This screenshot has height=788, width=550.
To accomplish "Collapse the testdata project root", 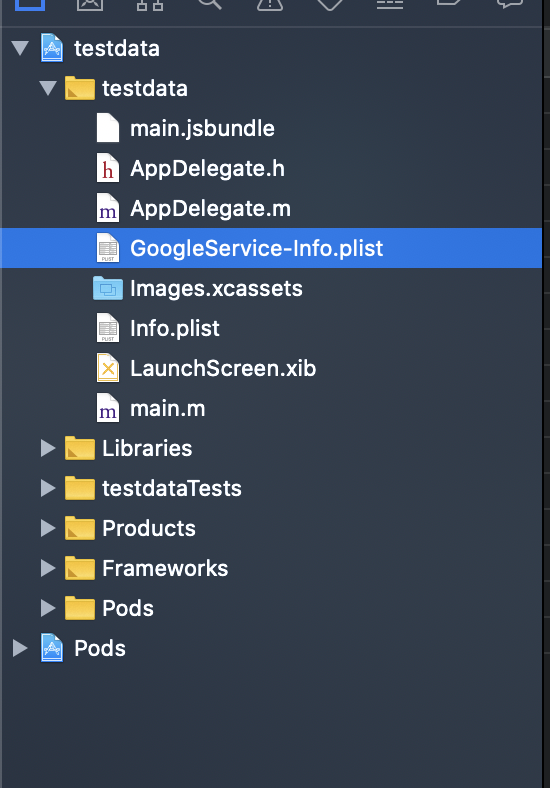I will tap(20, 48).
